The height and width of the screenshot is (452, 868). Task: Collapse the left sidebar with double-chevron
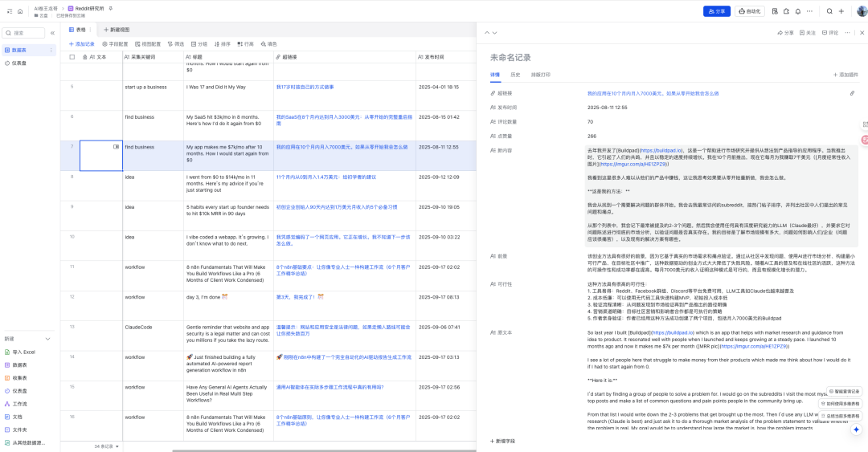click(x=52, y=33)
